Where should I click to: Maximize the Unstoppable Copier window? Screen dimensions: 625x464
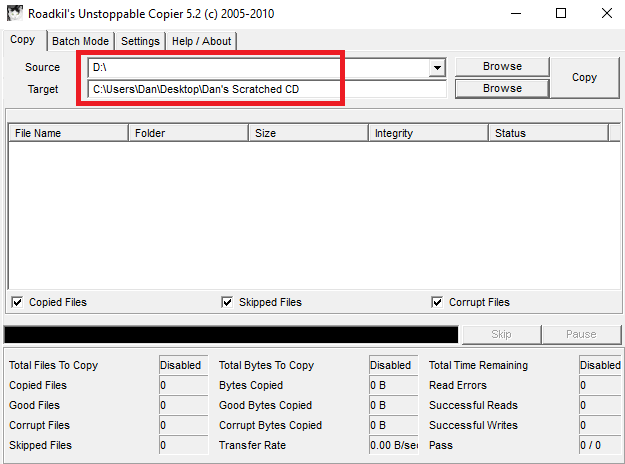(561, 14)
